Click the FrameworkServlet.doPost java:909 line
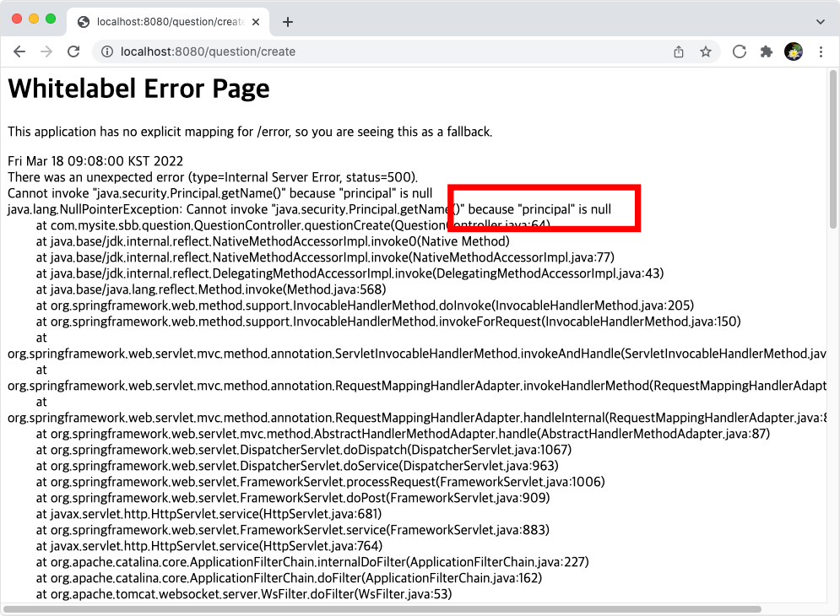Screen dimensions: 840x616 (293, 498)
